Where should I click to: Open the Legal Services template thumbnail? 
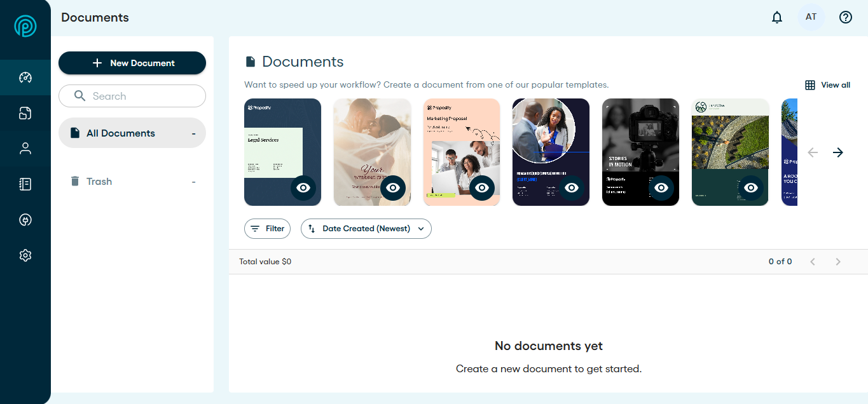282,152
